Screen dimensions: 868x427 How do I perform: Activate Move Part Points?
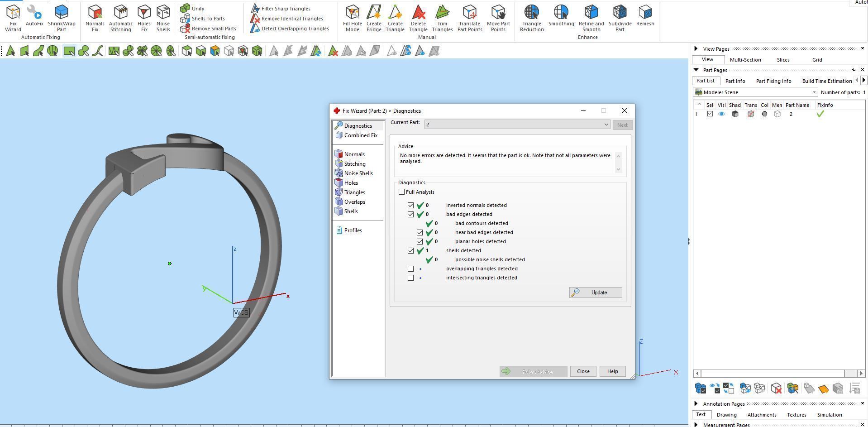point(498,19)
